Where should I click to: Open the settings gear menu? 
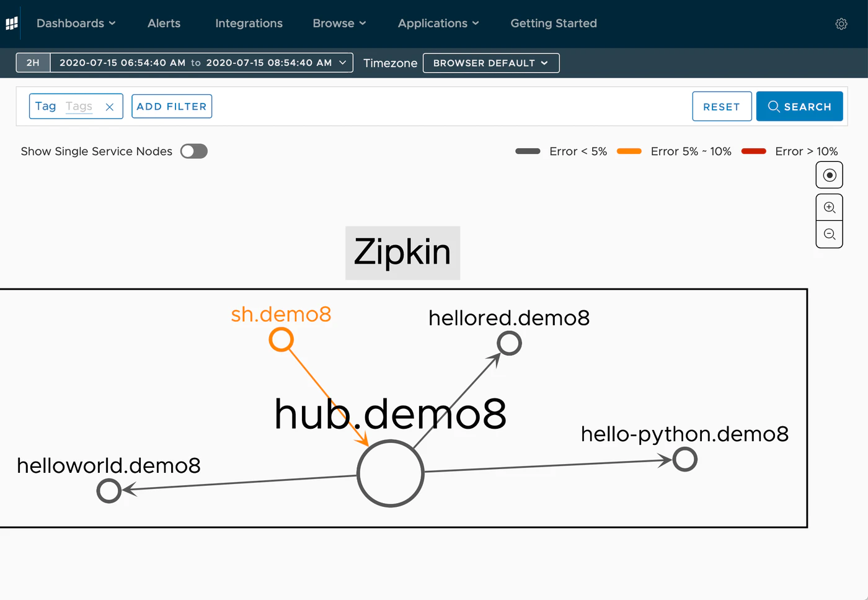[841, 24]
